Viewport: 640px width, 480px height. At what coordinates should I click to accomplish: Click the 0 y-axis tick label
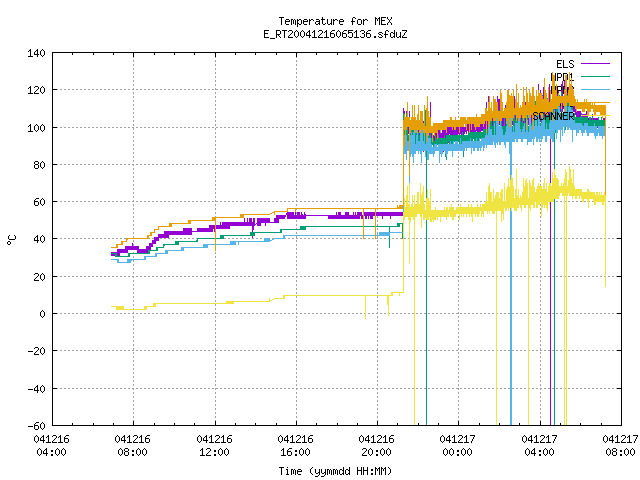(42, 314)
